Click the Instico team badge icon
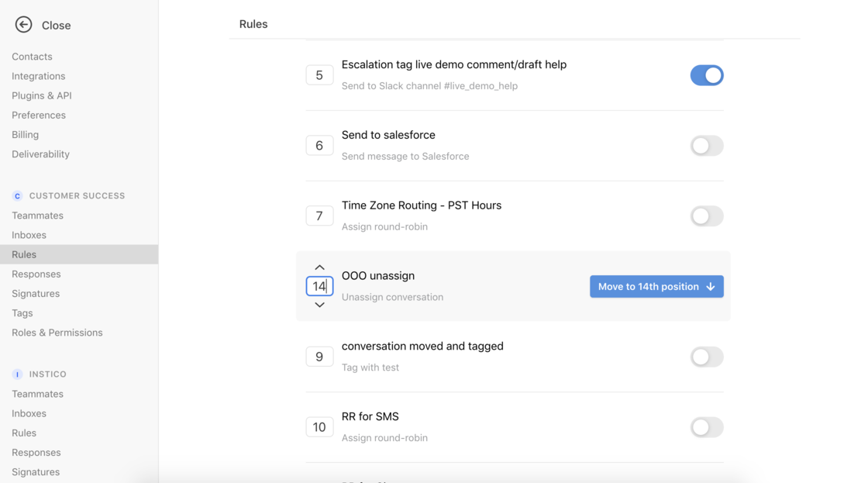This screenshot has width=868, height=483. click(x=17, y=374)
